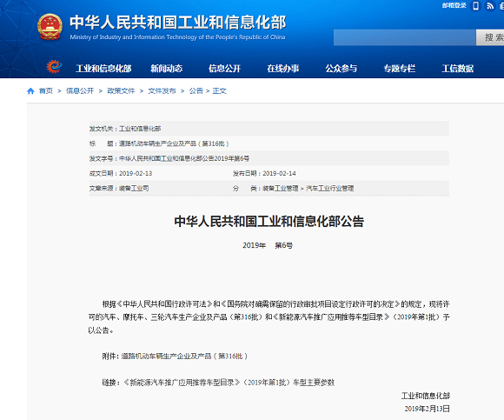Open the 新闻动态 menu item
This screenshot has width=504, height=420.
point(167,68)
